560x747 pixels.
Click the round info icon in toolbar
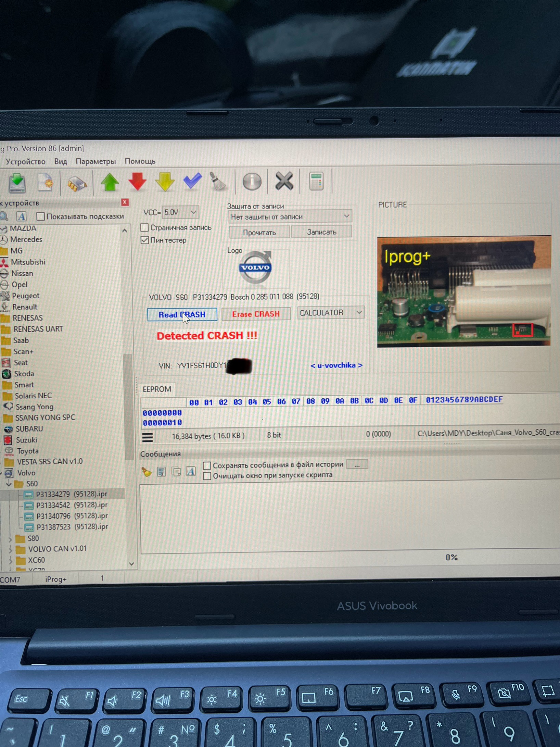(252, 181)
